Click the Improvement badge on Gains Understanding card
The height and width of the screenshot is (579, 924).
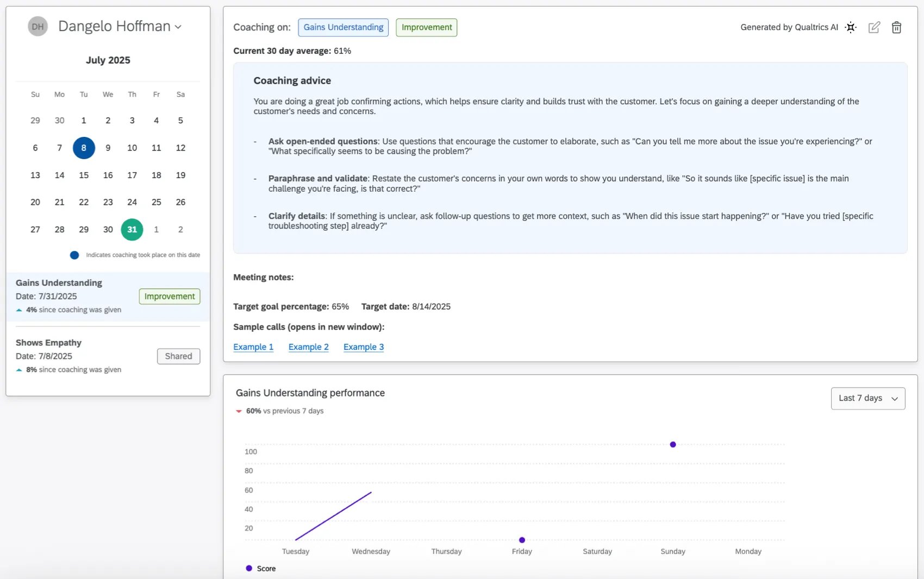[169, 297]
